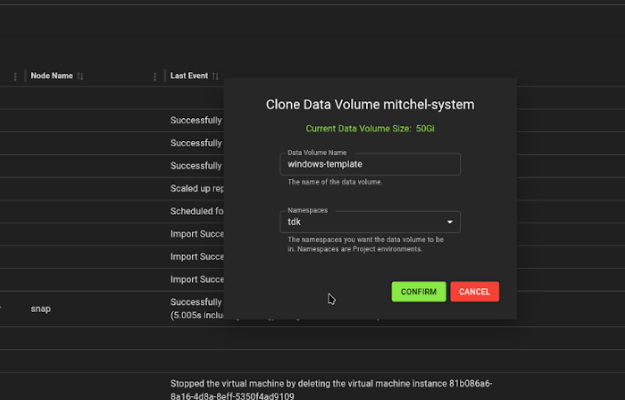
Task: Click the 'Successfully (5.005s' event in snap row
Action: tap(196, 309)
